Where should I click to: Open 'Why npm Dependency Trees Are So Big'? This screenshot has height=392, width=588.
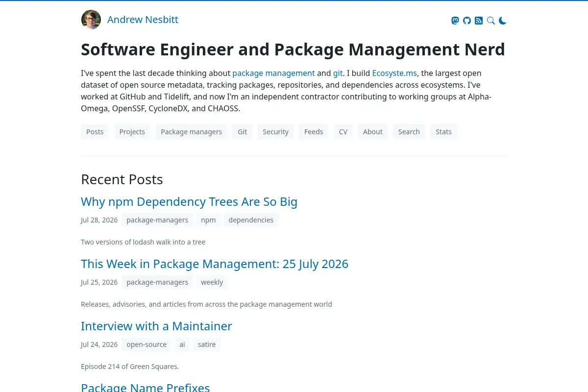[x=189, y=202]
